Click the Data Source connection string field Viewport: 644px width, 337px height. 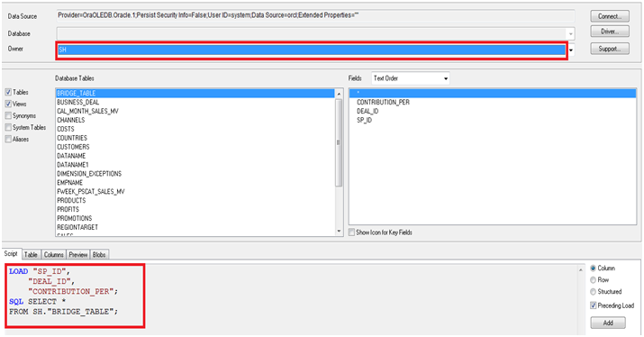pyautogui.click(x=315, y=15)
